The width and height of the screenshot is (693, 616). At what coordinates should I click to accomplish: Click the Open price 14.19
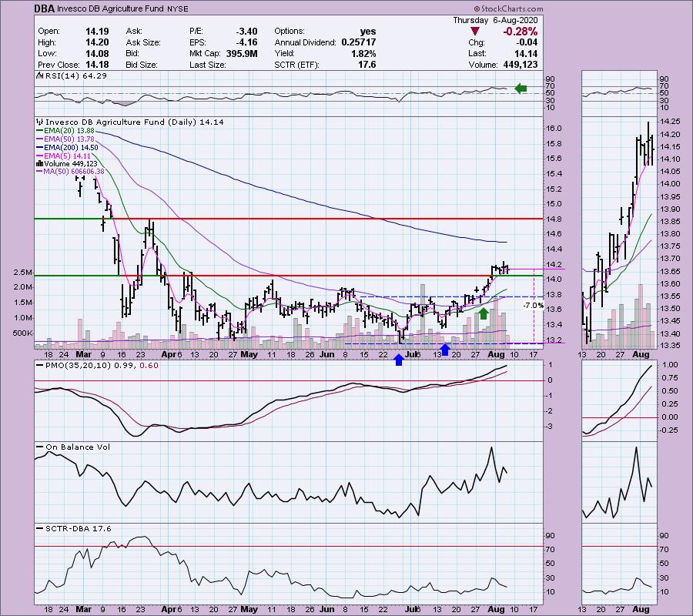97,32
